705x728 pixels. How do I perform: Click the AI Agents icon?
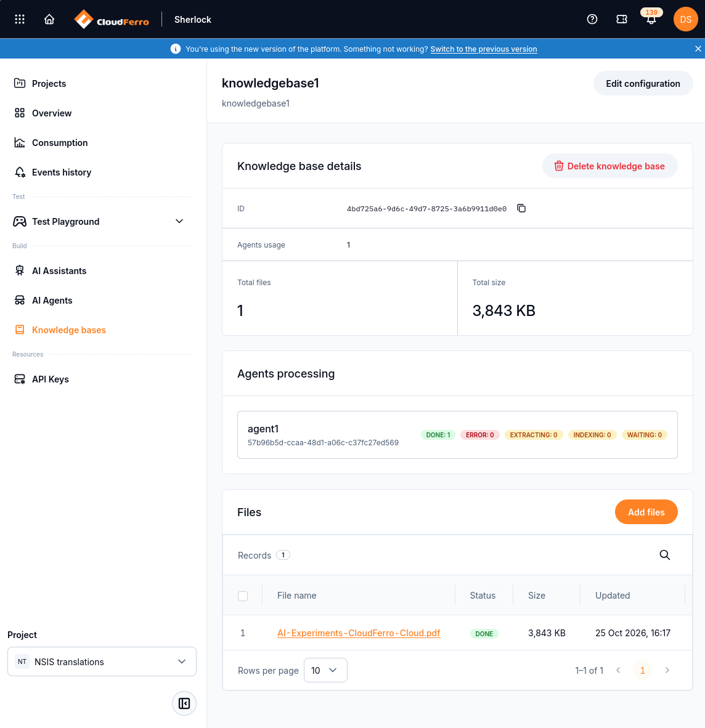20,301
